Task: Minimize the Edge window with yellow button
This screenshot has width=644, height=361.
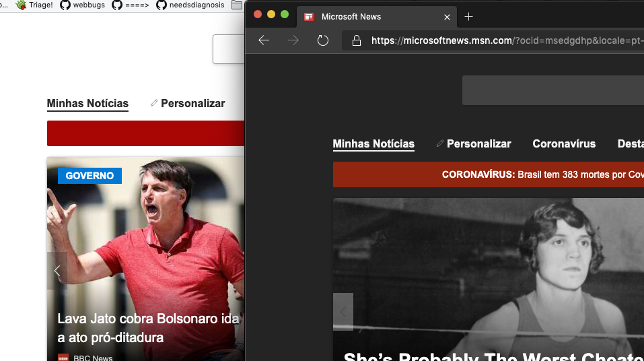Action: click(271, 14)
